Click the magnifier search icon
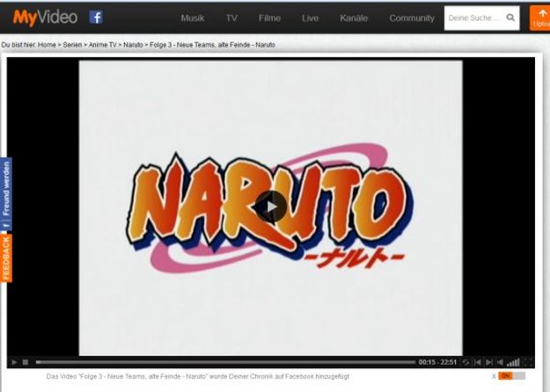 (x=510, y=18)
